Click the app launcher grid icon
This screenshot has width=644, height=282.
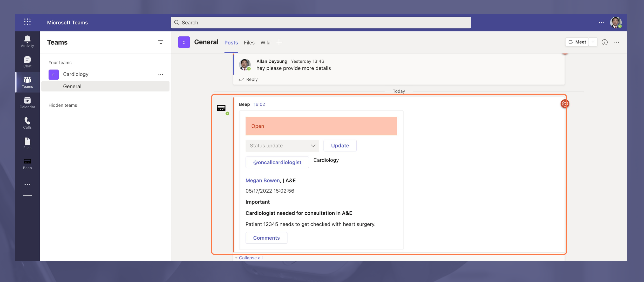tap(28, 22)
